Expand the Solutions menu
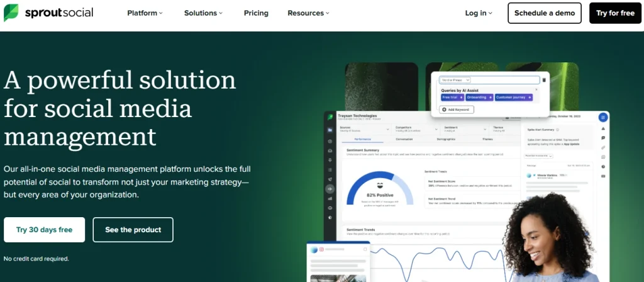Image resolution: width=644 pixels, height=282 pixels. click(203, 13)
